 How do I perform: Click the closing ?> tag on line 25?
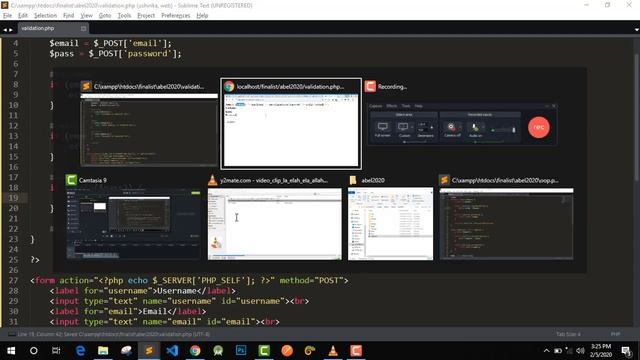tap(35, 260)
